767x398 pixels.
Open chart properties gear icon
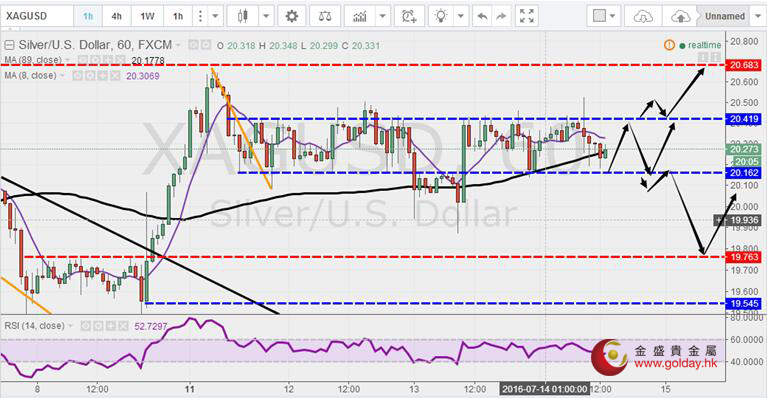(x=292, y=16)
